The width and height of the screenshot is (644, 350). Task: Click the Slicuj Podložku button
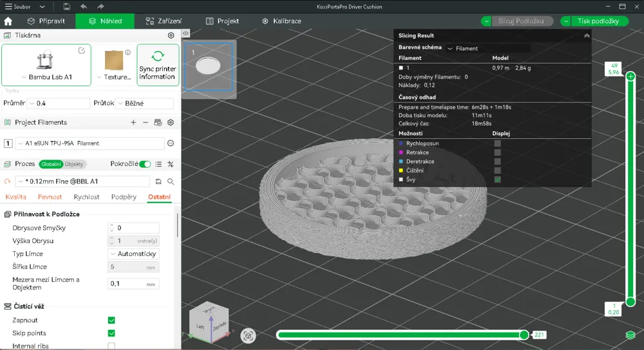(x=521, y=21)
